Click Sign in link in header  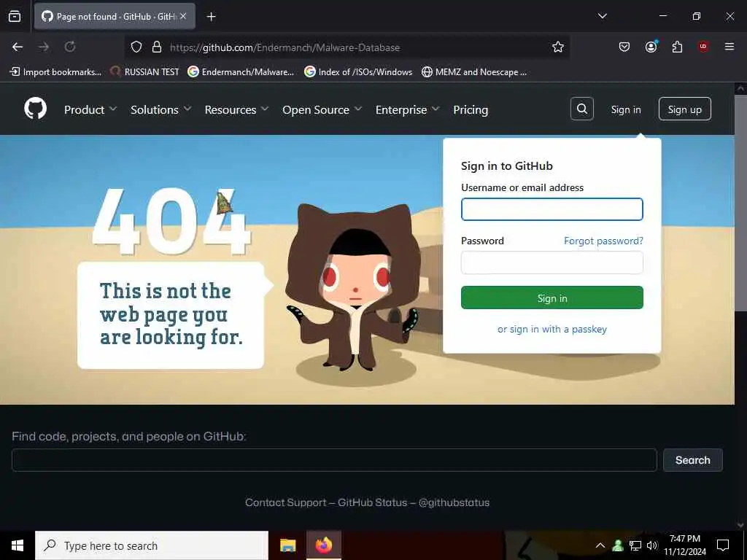(625, 109)
